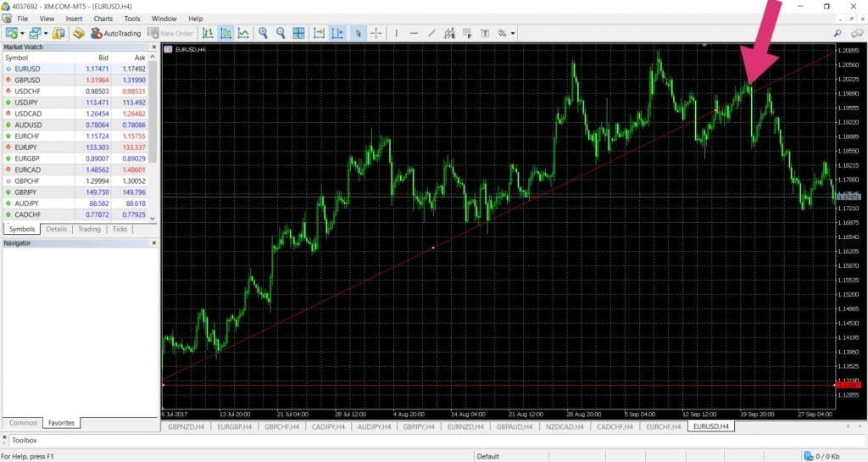Open the NZDCAD,H4 chart tab
This screenshot has width=868, height=462.
tap(565, 426)
